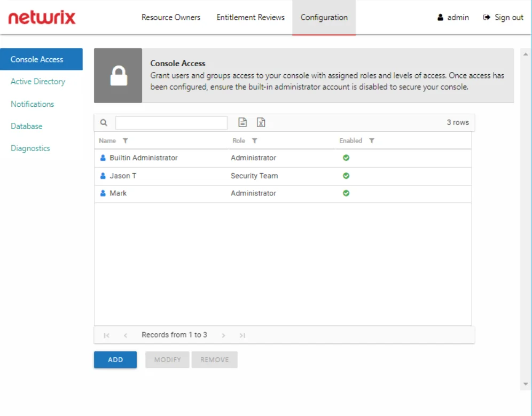Select the Builtin Administrator row name
The image size is (532, 416).
click(x=144, y=158)
